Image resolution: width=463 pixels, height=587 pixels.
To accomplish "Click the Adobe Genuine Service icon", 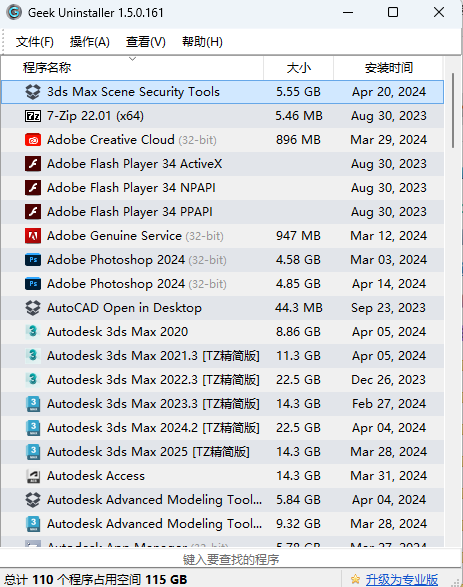I will [x=33, y=236].
